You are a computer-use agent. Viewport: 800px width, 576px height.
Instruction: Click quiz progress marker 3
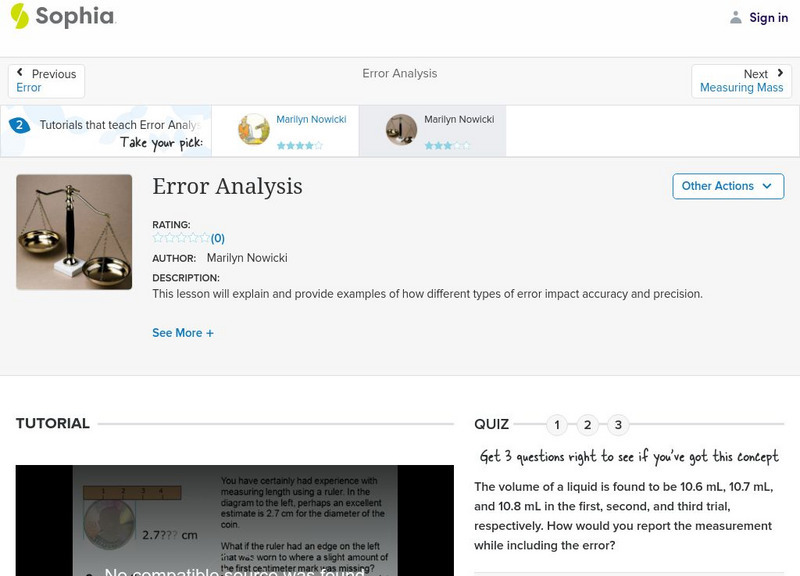coord(619,424)
